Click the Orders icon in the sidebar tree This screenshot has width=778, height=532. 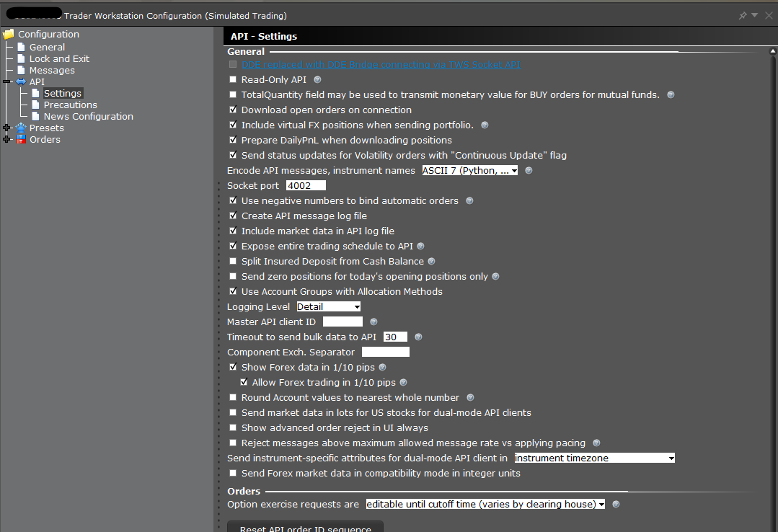tap(22, 139)
